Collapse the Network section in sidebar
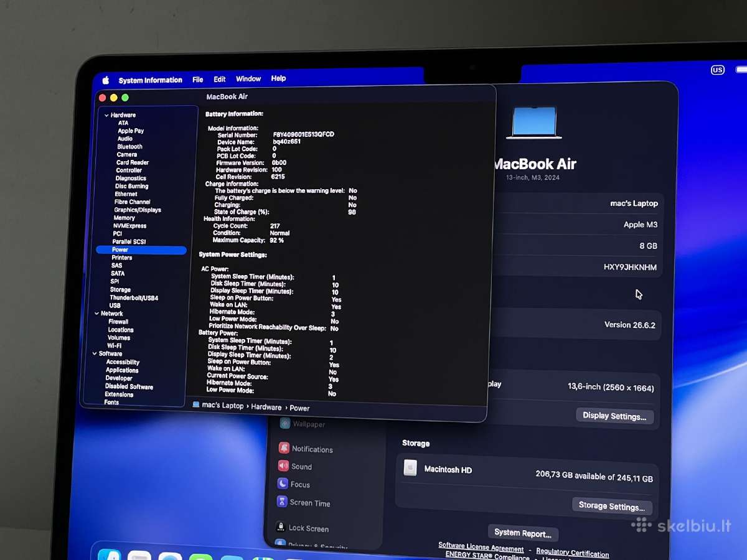Viewport: 747px width, 560px height. coord(96,314)
